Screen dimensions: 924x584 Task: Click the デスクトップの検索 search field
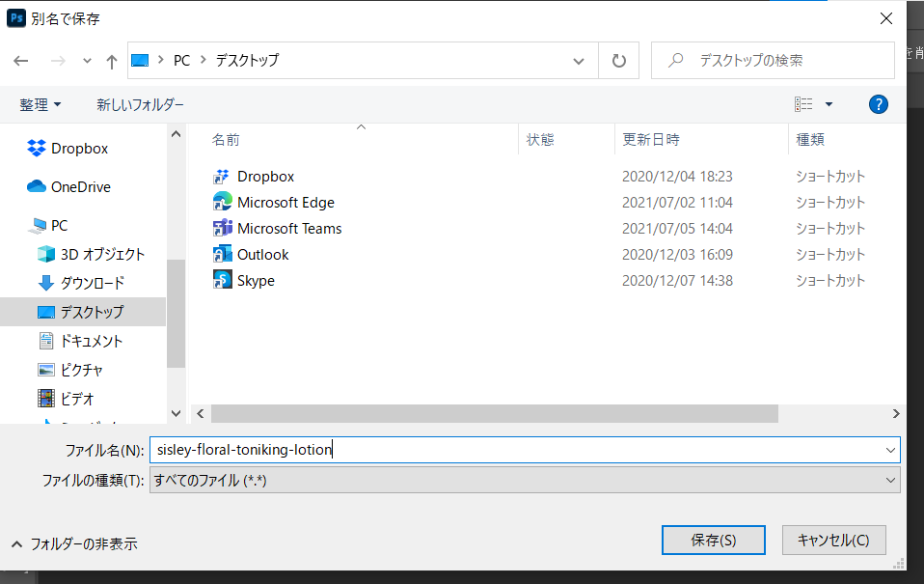[781, 61]
